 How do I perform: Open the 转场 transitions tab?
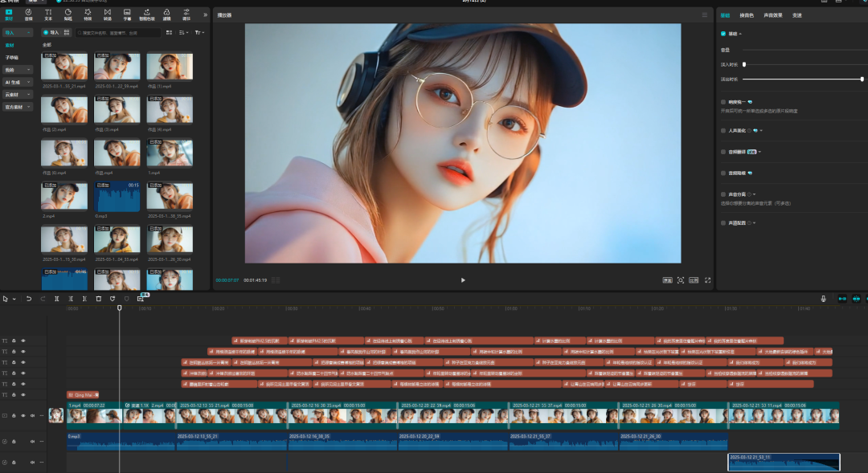tap(108, 14)
